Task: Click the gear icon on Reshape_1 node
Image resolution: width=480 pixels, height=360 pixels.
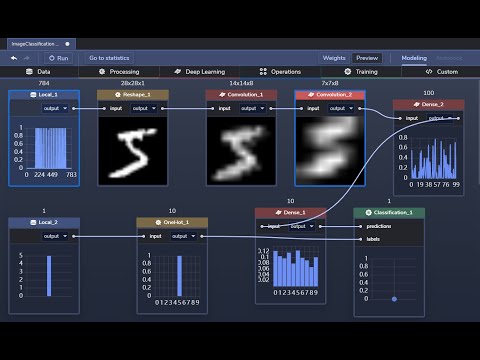Action: pos(117,95)
